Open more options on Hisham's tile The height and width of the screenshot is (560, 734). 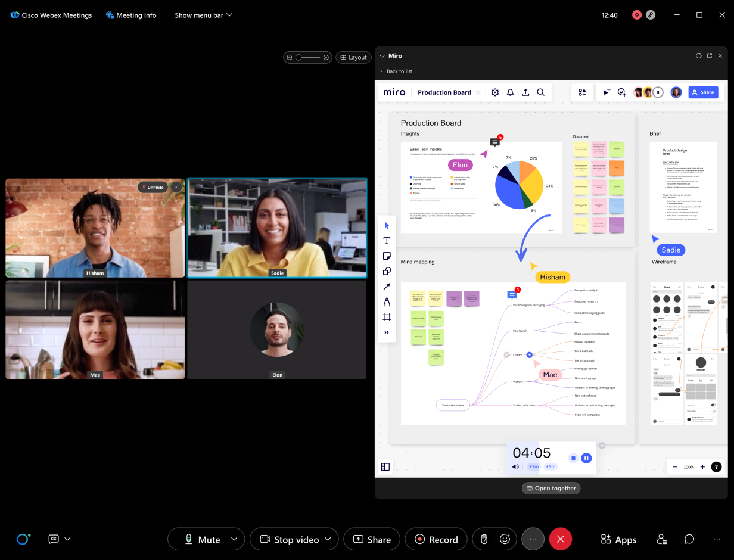(x=176, y=187)
